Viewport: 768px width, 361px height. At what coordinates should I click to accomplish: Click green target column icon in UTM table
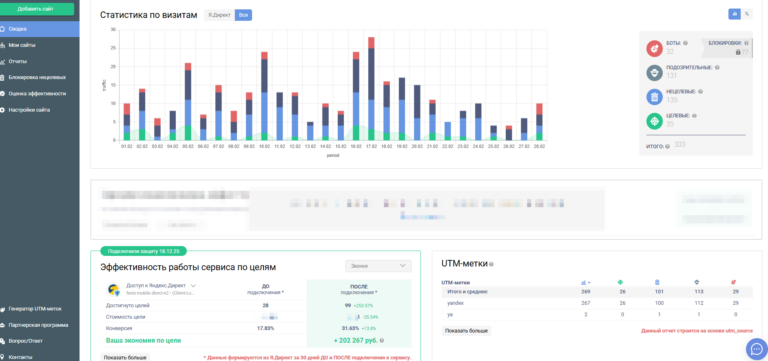pos(620,283)
